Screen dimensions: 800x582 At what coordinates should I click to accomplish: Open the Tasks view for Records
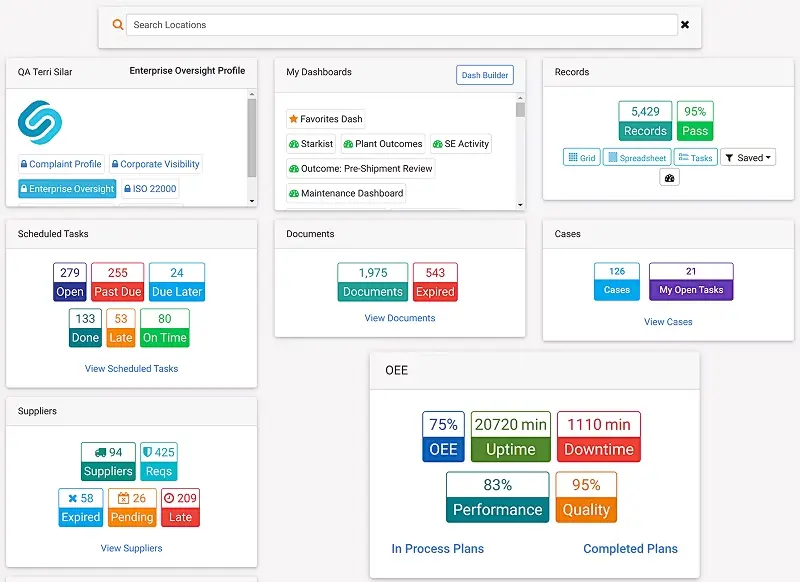pos(695,158)
